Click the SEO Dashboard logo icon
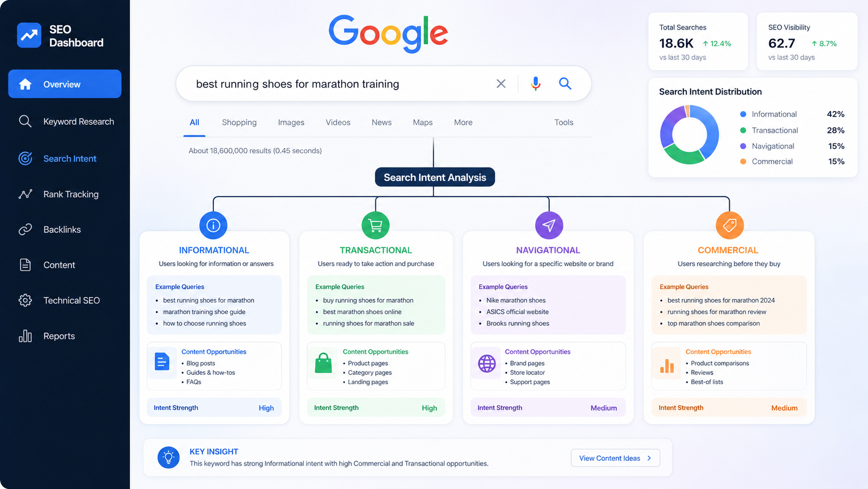868x489 pixels. [29, 35]
